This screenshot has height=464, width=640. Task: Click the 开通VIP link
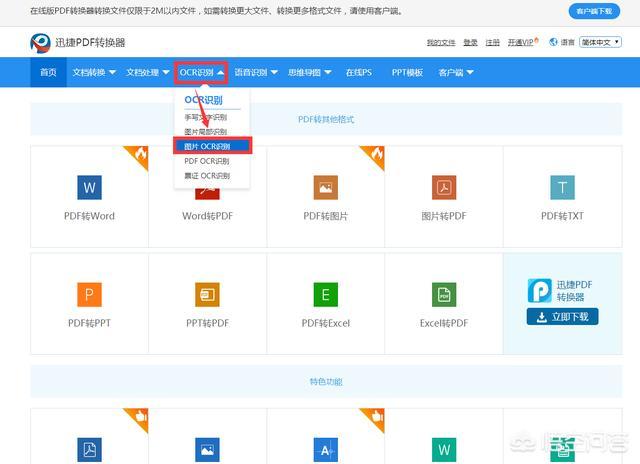coord(523,42)
